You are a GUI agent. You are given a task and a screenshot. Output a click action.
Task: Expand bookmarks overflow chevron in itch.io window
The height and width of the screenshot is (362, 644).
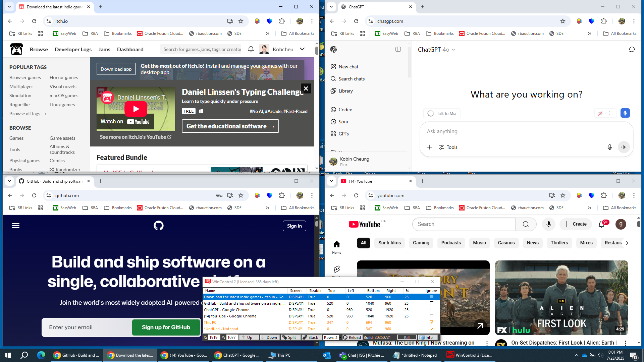click(267, 34)
